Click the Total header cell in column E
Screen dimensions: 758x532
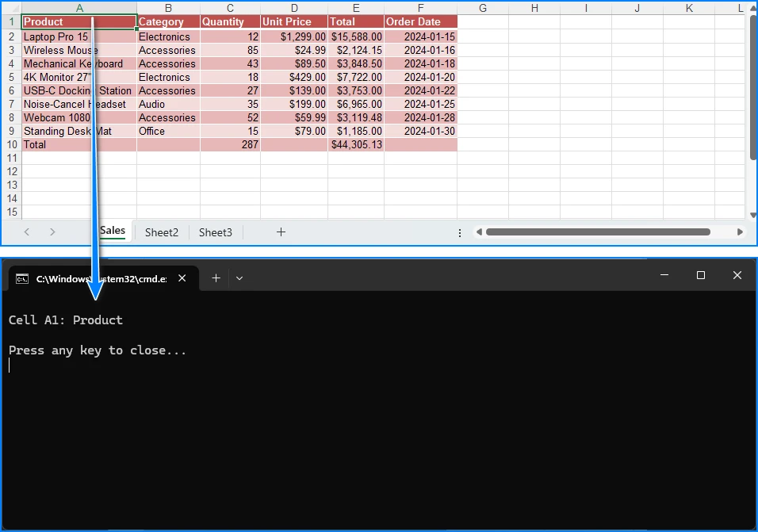pyautogui.click(x=356, y=21)
